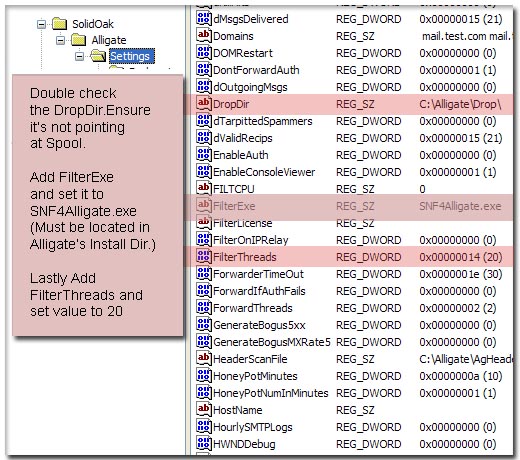Viewport: 520px width, 460px height.
Task: Click the ForwarderTimeOut DWORD icon
Action: (204, 273)
